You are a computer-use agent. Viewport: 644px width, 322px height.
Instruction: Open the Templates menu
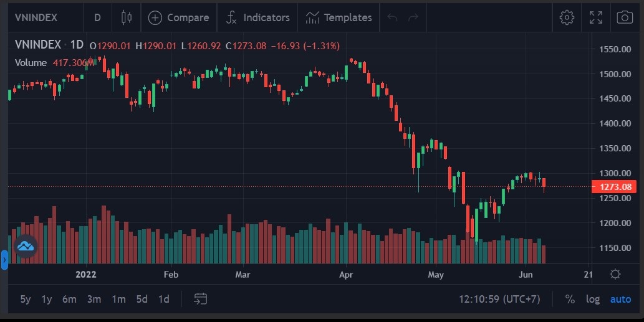pyautogui.click(x=339, y=17)
